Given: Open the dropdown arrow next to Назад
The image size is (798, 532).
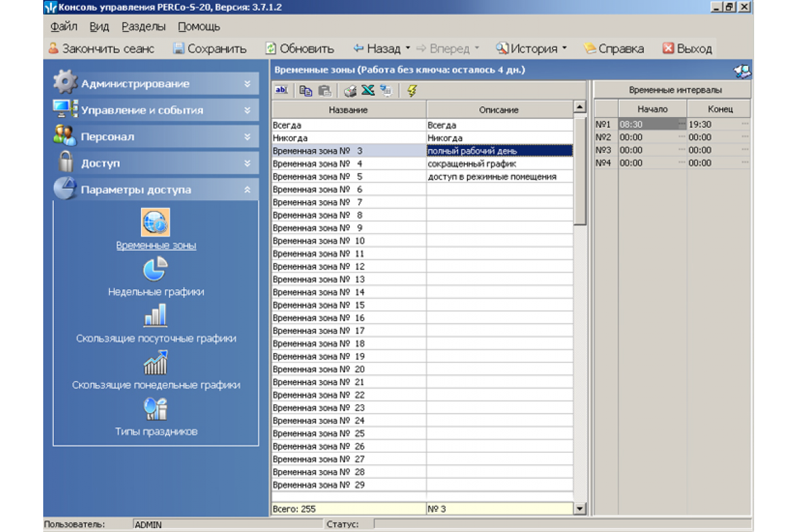Looking at the screenshot, I should tap(408, 49).
